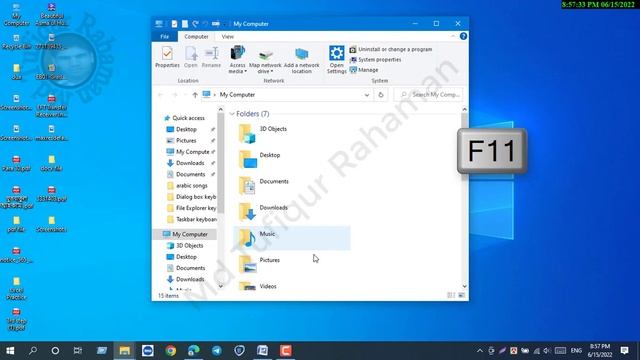Switch to Details view in status bar
Image resolution: width=640 pixels, height=360 pixels.
pyautogui.click(x=451, y=295)
